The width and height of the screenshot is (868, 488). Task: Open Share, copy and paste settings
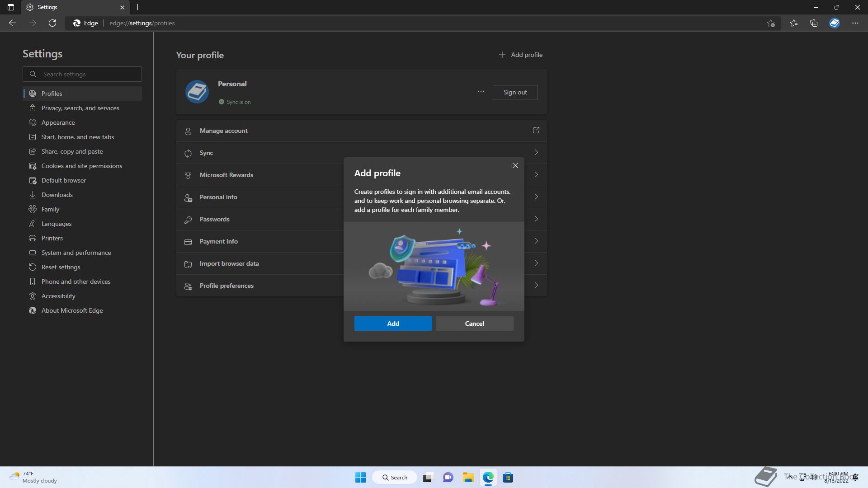tap(82, 151)
